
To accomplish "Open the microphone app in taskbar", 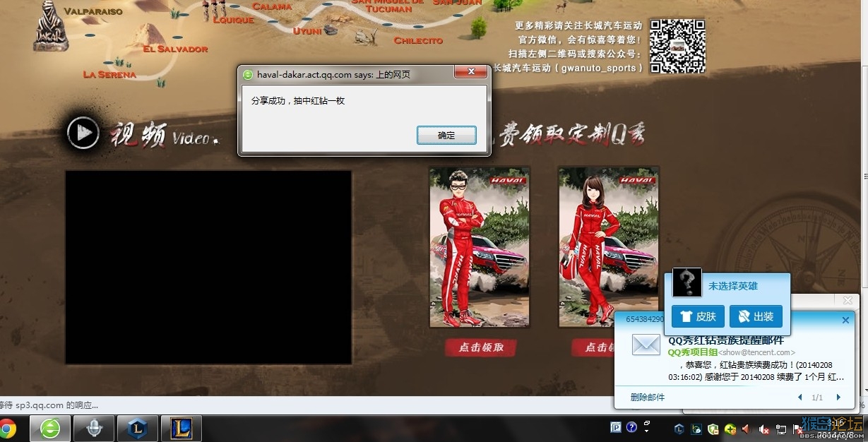I will 94,429.
